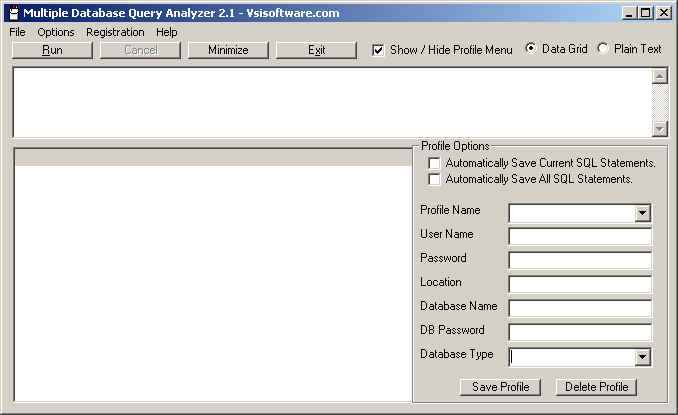Click the Cancel button
Screen dimensions: 678x415
click(141, 50)
